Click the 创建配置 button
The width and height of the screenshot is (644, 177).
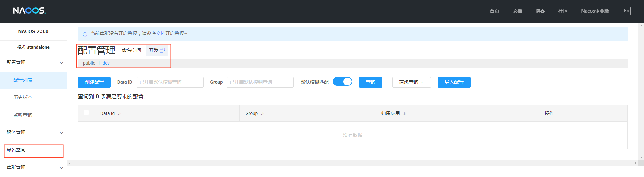tap(94, 82)
